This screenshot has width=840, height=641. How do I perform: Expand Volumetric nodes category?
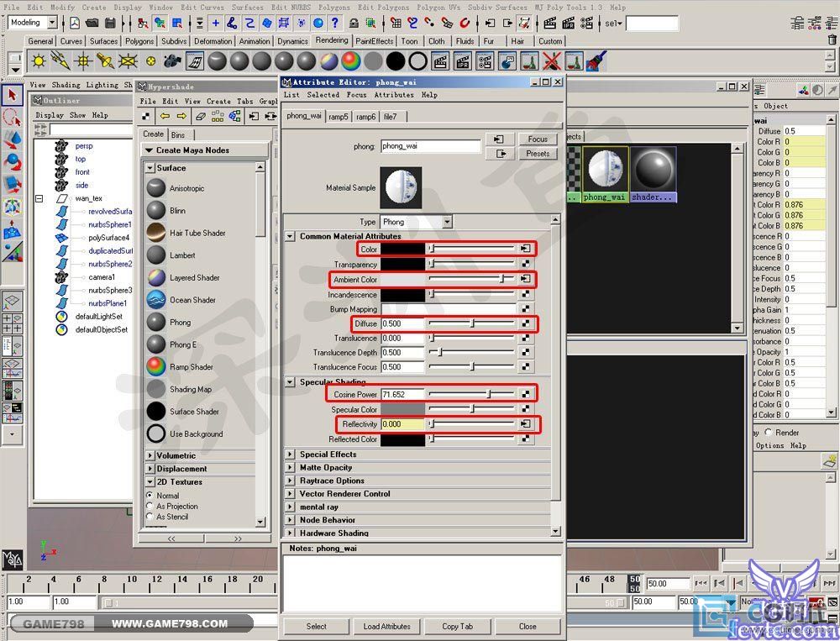pyautogui.click(x=150, y=455)
